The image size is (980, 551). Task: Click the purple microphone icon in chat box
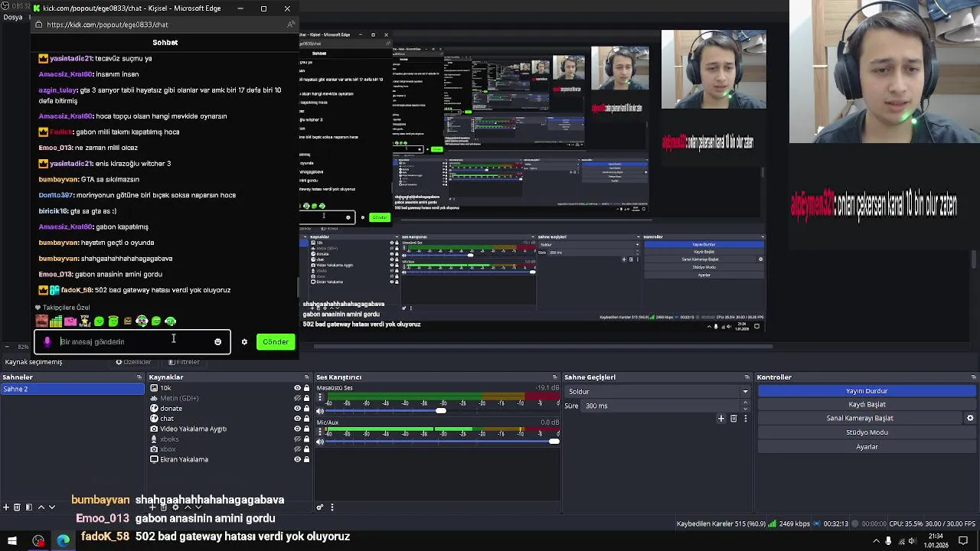(x=47, y=342)
